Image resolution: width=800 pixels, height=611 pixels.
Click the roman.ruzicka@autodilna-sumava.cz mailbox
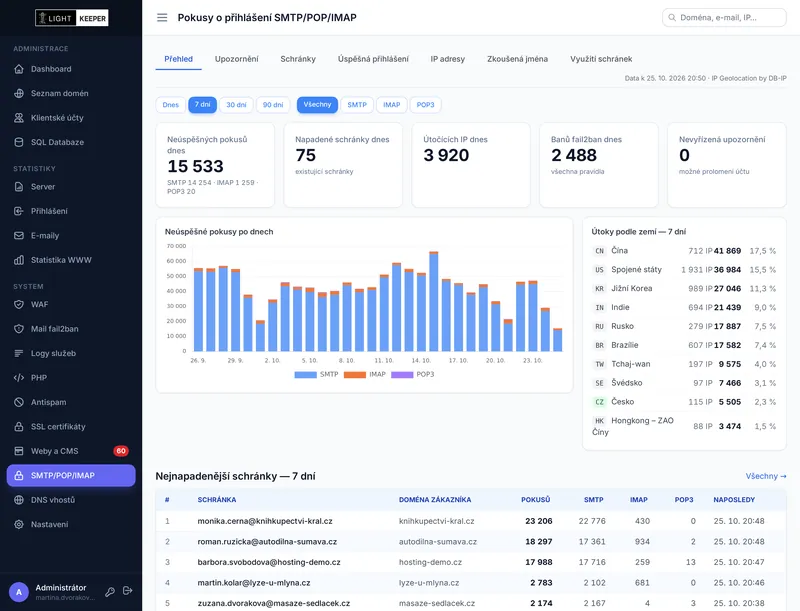(x=267, y=542)
